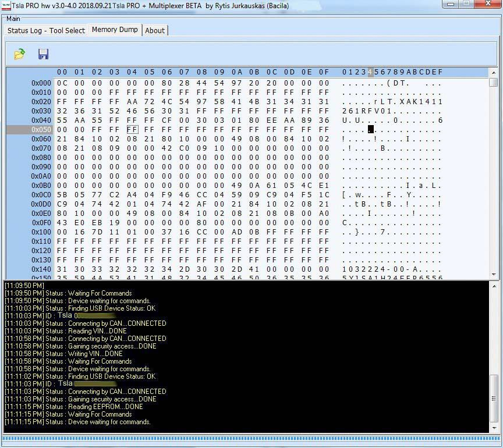Click the log panel scroll up arrow
The image size is (503, 448).
494,286
